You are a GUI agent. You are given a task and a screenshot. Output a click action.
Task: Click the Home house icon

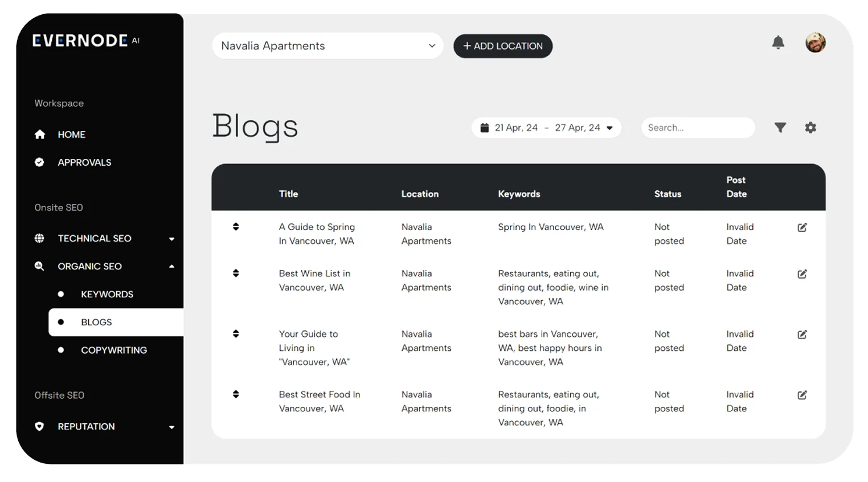point(39,134)
